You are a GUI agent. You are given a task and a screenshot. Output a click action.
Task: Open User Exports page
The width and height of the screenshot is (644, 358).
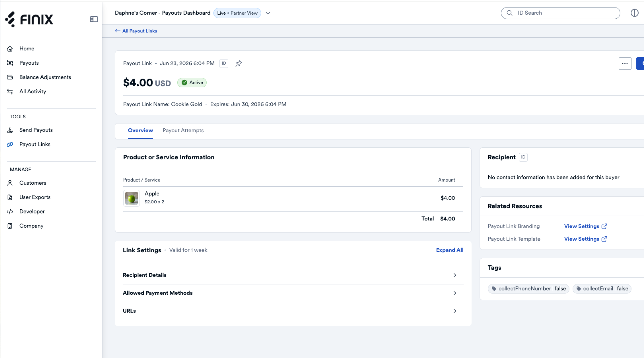click(35, 197)
